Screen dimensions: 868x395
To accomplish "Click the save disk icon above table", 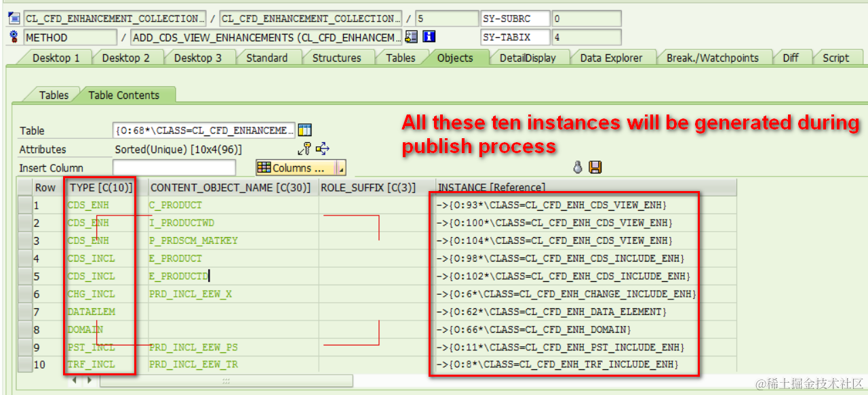I will click(x=595, y=167).
